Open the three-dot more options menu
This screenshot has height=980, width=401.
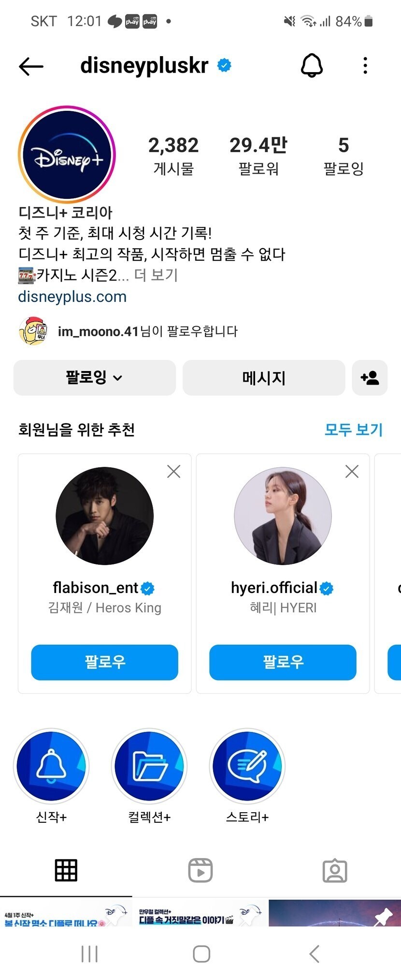click(365, 65)
